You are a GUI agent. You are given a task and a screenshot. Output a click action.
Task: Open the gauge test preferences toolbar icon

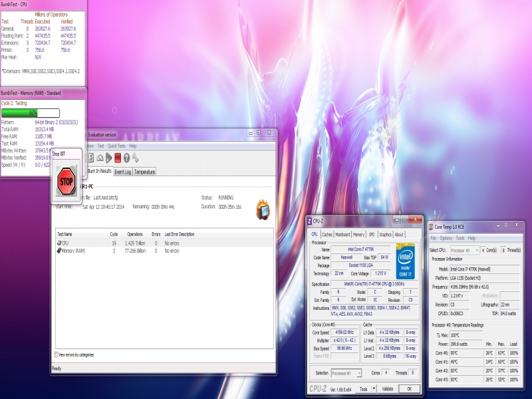tap(100, 158)
